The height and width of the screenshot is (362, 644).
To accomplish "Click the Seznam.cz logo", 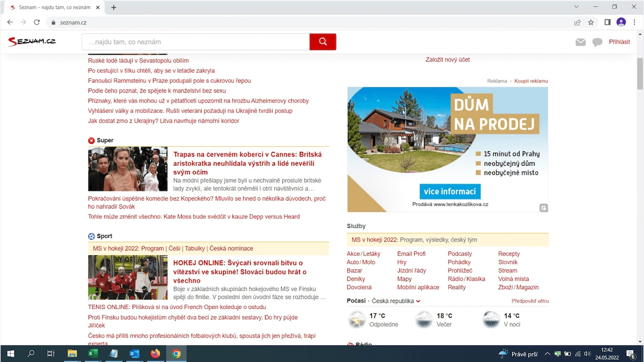I will click(32, 42).
